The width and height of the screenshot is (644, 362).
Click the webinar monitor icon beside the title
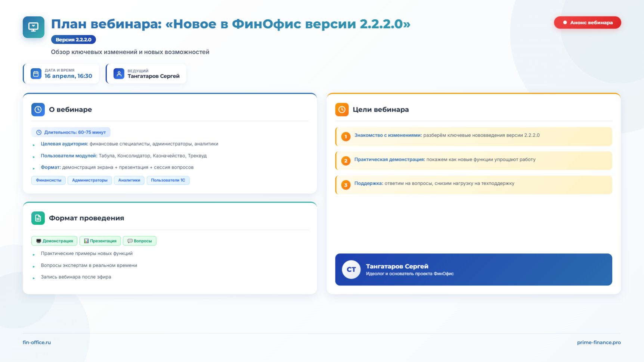pos(34,27)
